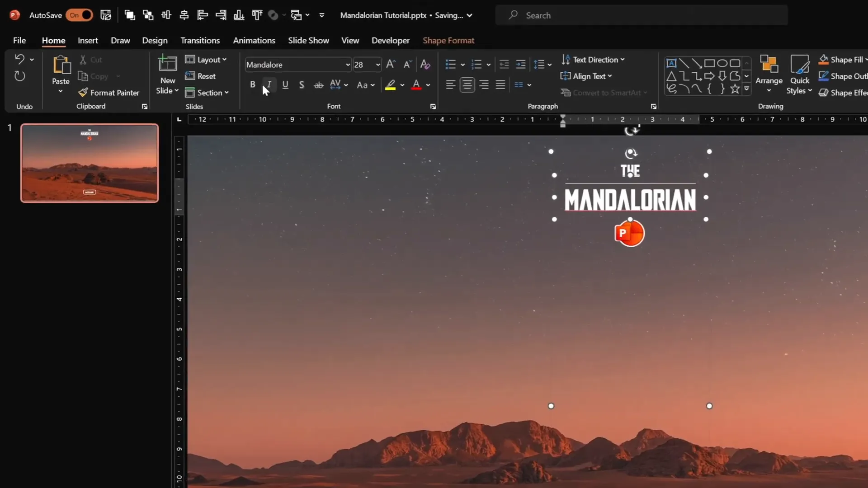Select the Right Arrow shape
Screen dimensions: 868x488
point(709,76)
